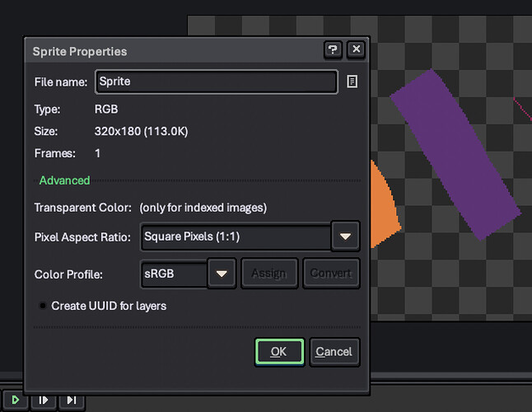Image resolution: width=532 pixels, height=412 pixels.
Task: Open the Color Profile dropdown arrow
Action: pyautogui.click(x=222, y=274)
